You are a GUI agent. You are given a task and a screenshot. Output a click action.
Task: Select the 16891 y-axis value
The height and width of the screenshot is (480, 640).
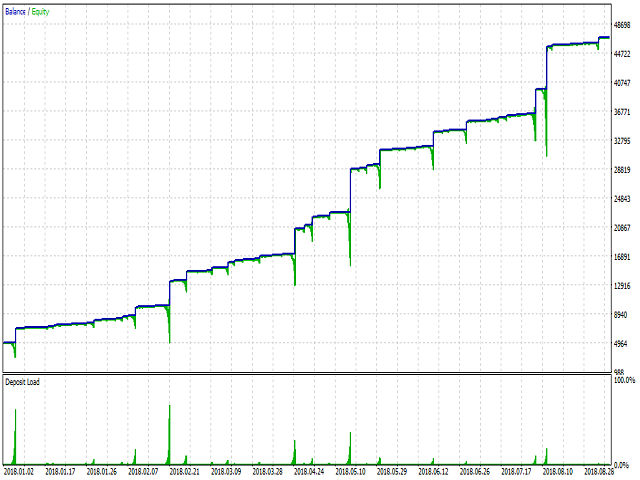coord(622,257)
